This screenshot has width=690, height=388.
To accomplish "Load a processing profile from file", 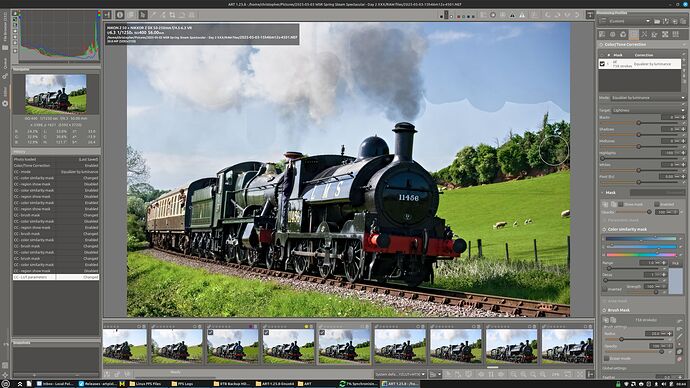I will point(657,21).
